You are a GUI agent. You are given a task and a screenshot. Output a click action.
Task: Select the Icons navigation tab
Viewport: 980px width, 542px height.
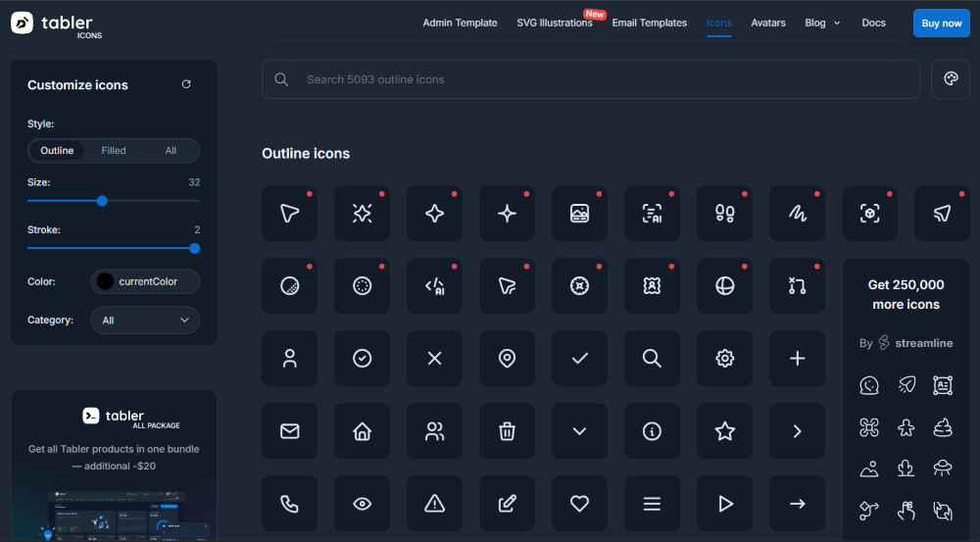coord(718,24)
